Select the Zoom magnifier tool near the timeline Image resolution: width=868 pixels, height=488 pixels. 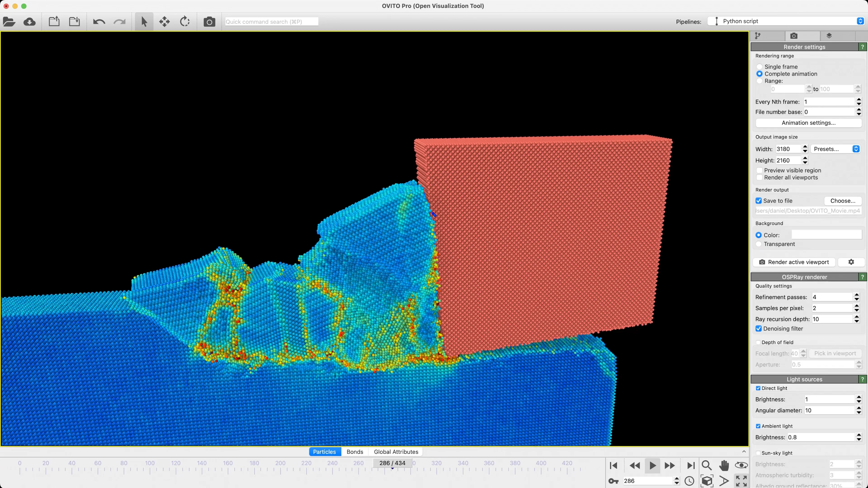click(x=707, y=465)
